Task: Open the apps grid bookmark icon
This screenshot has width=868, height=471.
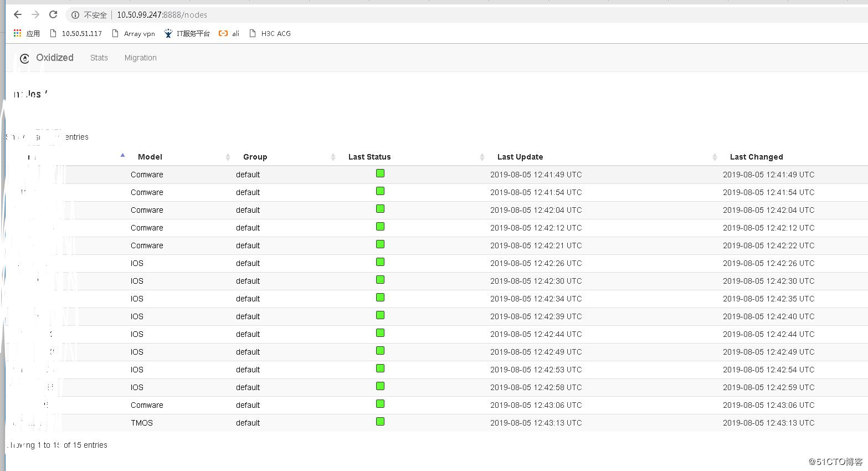Action: coord(17,33)
